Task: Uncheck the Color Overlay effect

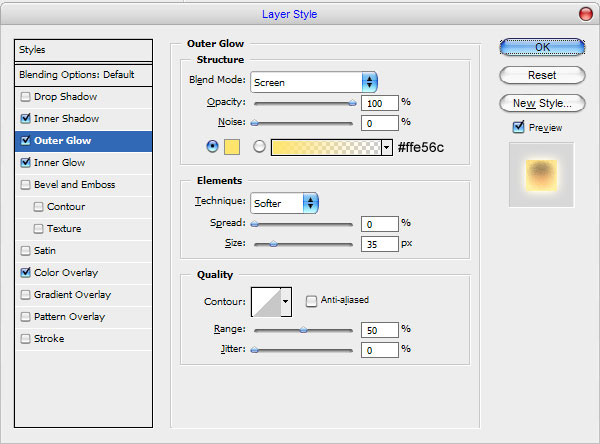Action: pyautogui.click(x=25, y=273)
